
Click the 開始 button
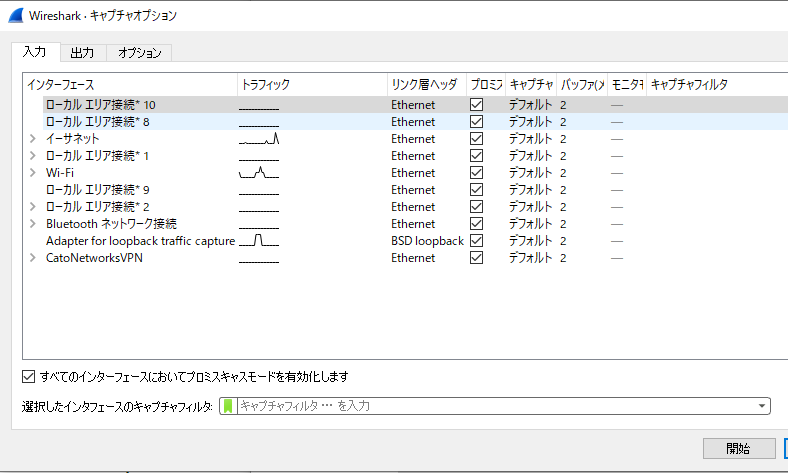tap(739, 448)
